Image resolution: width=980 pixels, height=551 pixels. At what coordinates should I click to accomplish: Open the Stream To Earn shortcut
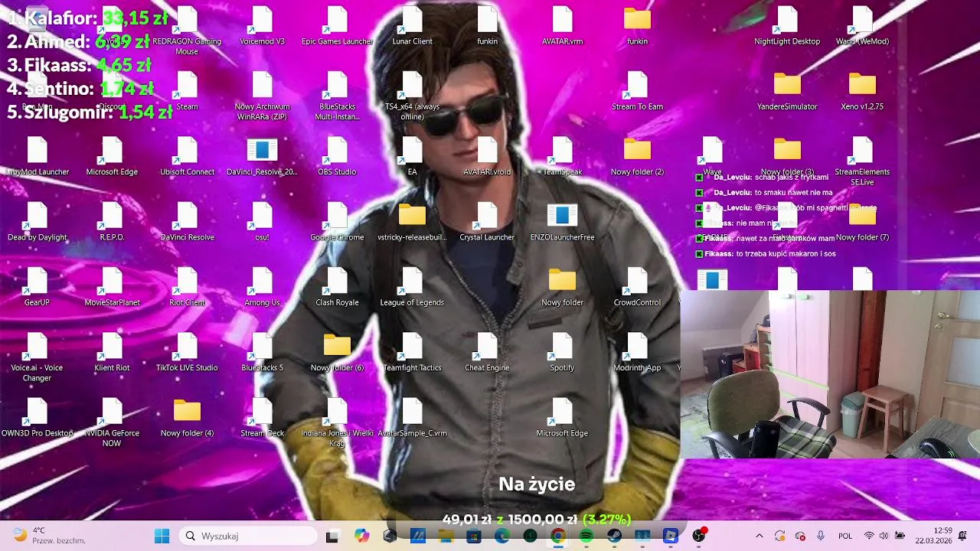click(x=637, y=91)
